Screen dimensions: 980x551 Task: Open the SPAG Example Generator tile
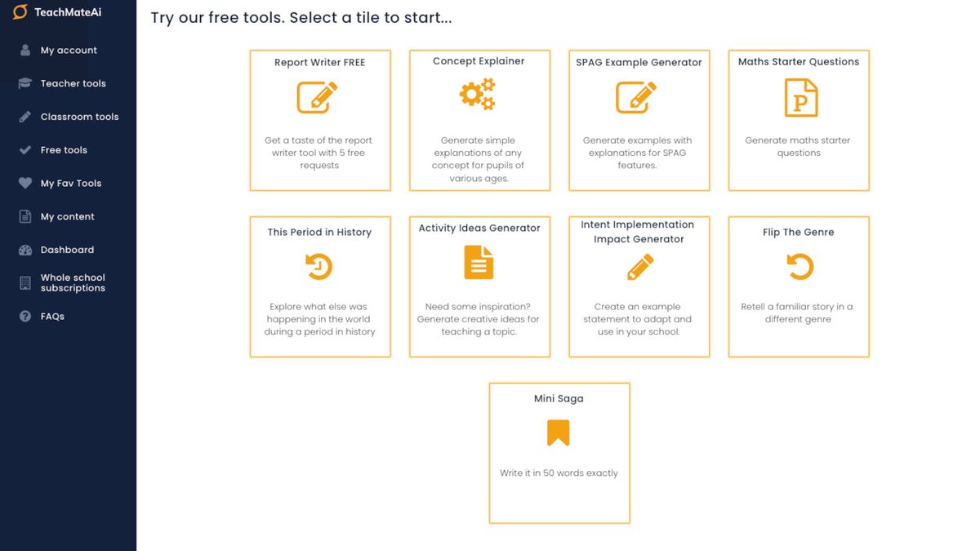639,120
